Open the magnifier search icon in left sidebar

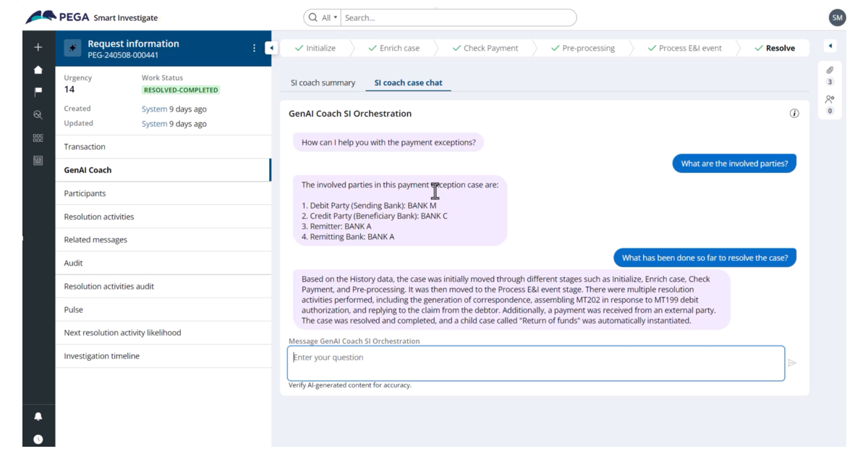pos(38,115)
